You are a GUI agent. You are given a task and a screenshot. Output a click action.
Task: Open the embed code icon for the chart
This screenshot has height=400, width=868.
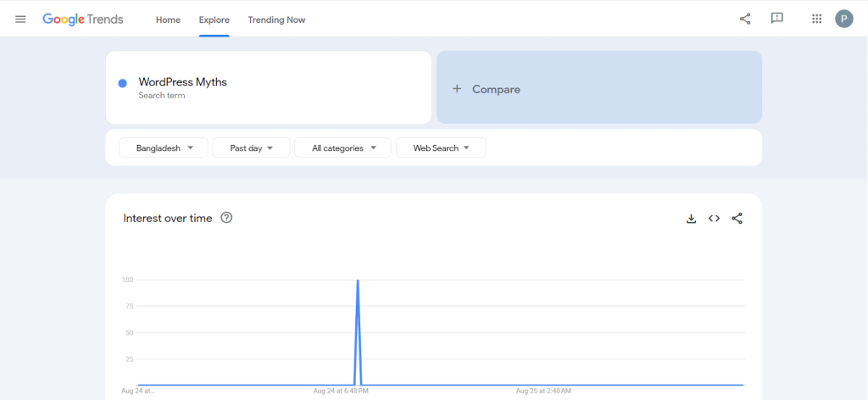tap(714, 219)
